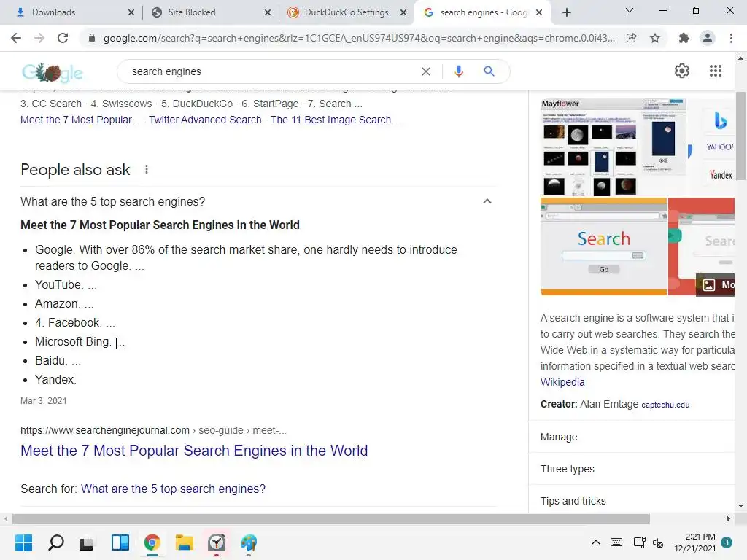Close the DuckDuckGo Settings tab
Screen dimensions: 747x560
pyautogui.click(x=403, y=12)
